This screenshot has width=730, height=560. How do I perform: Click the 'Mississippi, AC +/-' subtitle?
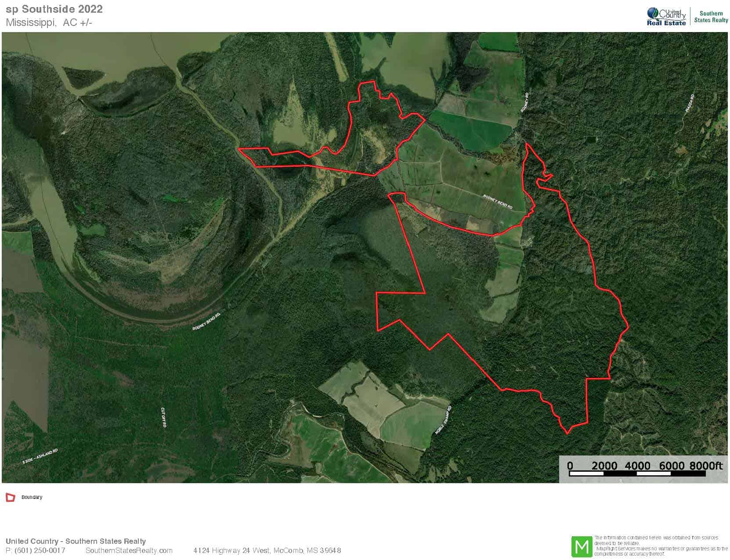[x=49, y=22]
